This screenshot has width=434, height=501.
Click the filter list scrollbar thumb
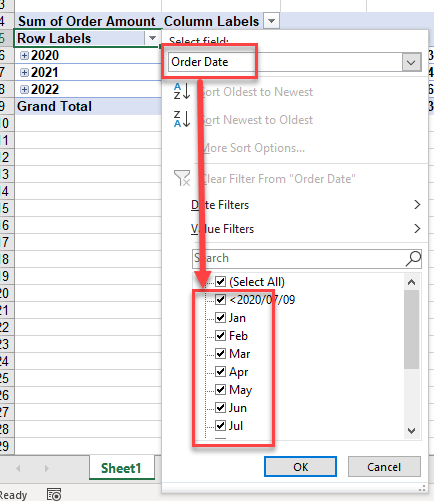pos(411,329)
